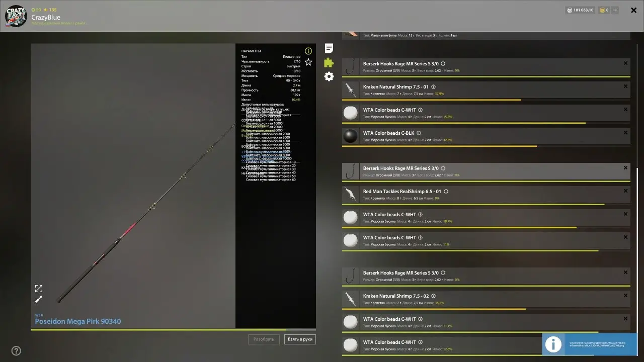Open the screenshot saved info notification

(x=590, y=344)
